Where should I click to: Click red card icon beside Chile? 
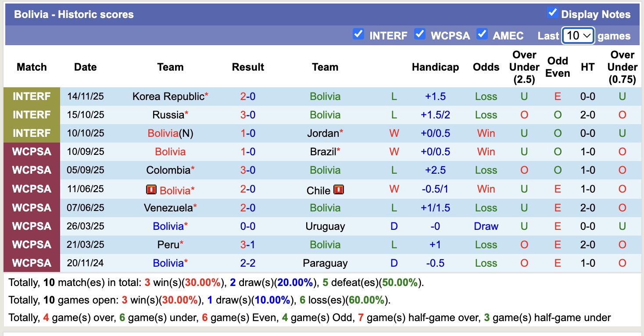[x=339, y=190]
